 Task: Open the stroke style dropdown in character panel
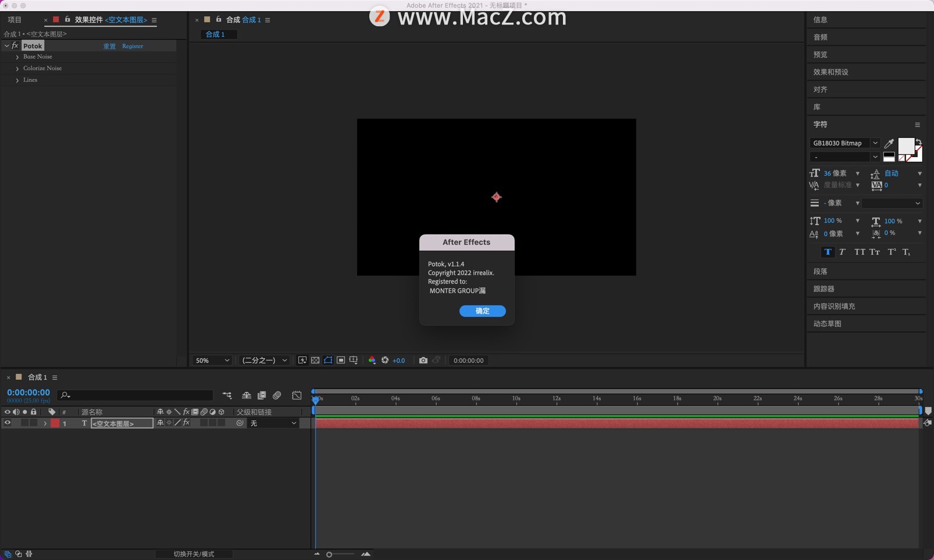pyautogui.click(x=892, y=203)
